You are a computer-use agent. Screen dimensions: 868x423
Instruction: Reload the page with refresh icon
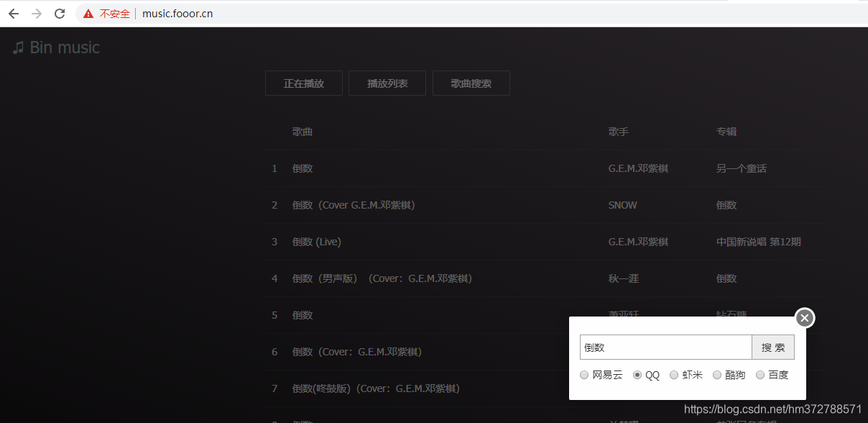pos(60,14)
